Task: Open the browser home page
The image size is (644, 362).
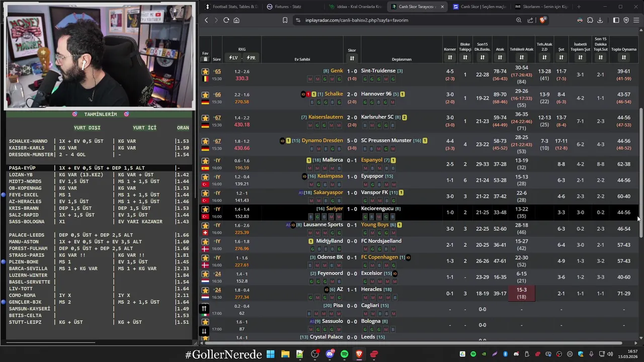Action: pos(236,20)
